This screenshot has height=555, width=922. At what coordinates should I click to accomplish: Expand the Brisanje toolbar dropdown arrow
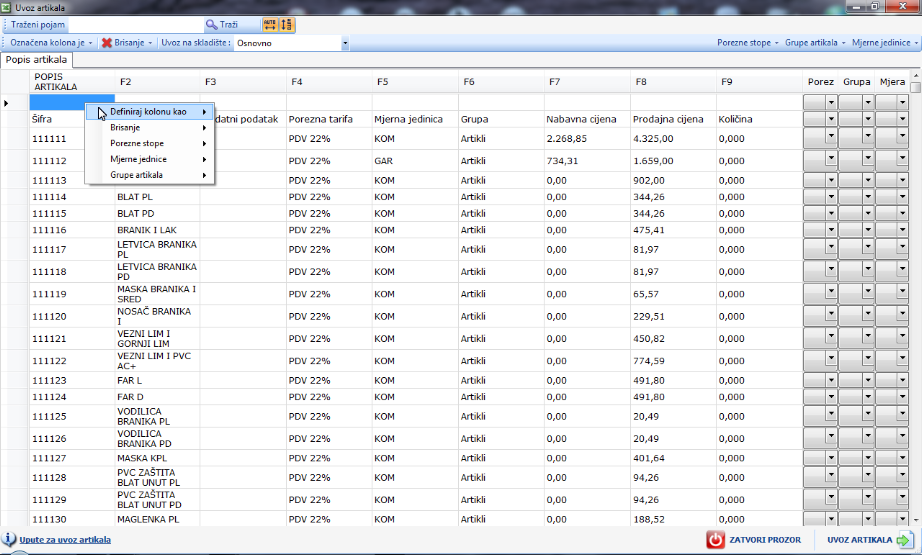150,43
